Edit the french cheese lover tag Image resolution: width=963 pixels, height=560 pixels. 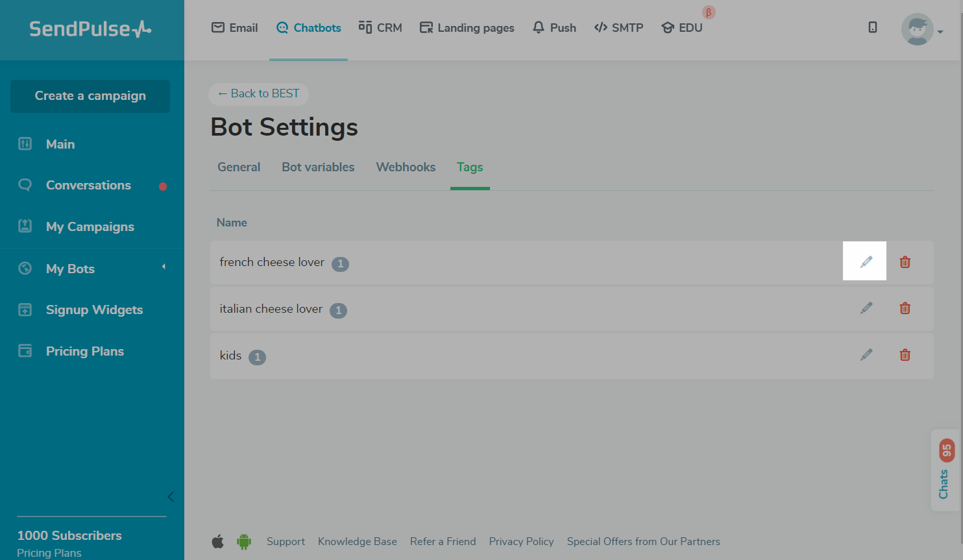coord(865,261)
